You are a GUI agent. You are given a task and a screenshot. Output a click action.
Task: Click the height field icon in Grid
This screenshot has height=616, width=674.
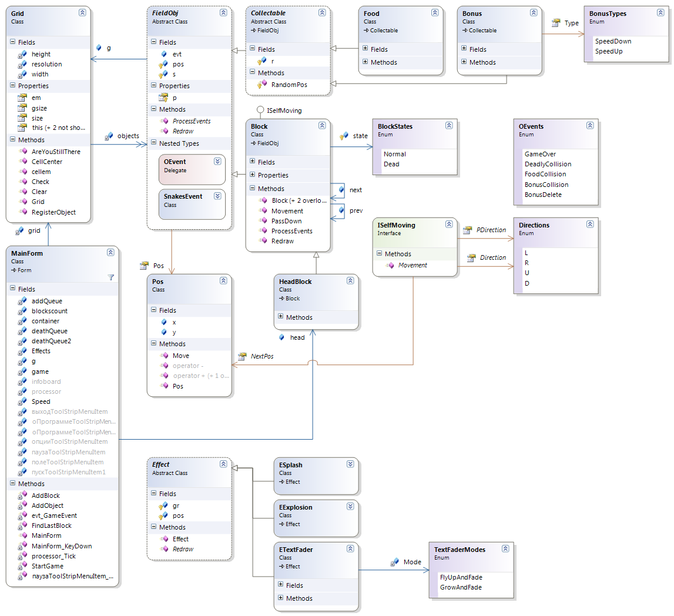(x=22, y=54)
